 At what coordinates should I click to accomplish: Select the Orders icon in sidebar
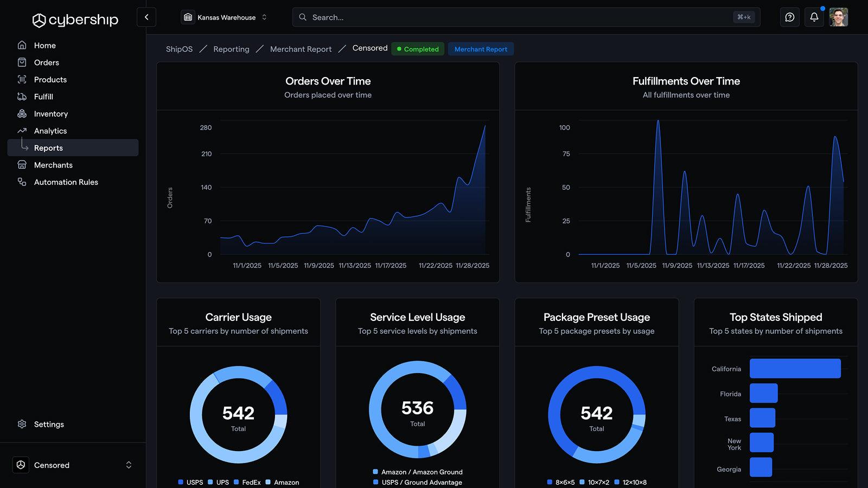coord(22,62)
